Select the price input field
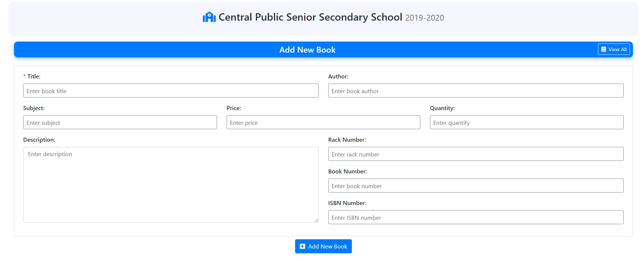Image resolution: width=644 pixels, height=261 pixels. pyautogui.click(x=323, y=122)
